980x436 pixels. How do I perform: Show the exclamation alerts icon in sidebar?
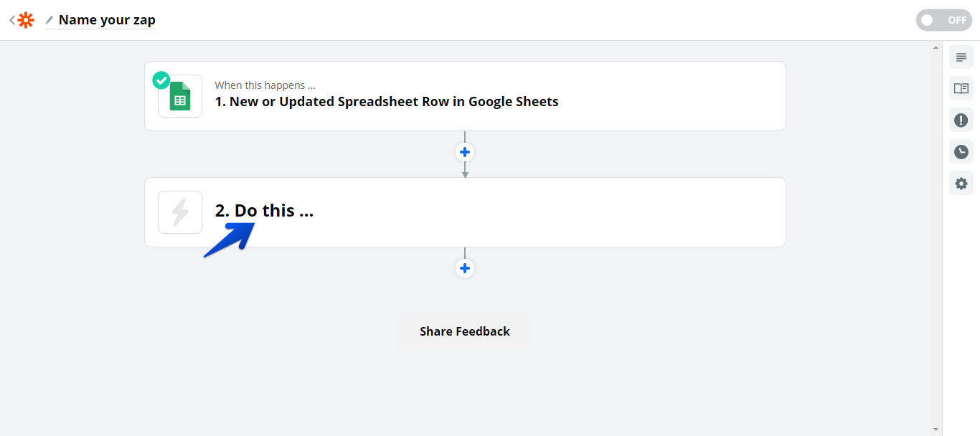[961, 120]
